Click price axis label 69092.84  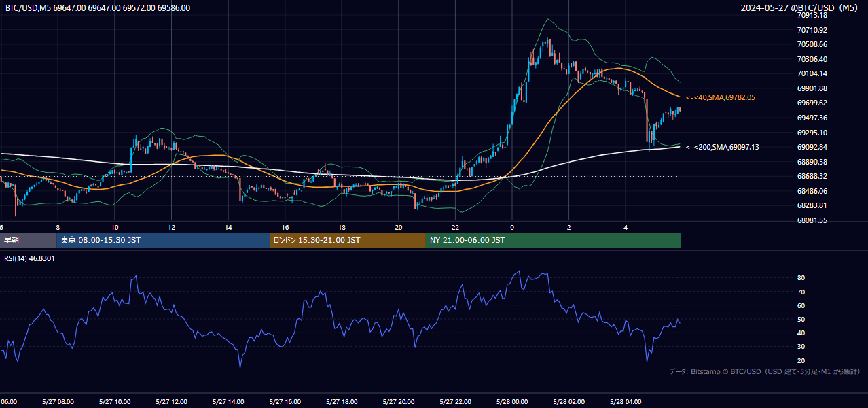click(812, 147)
